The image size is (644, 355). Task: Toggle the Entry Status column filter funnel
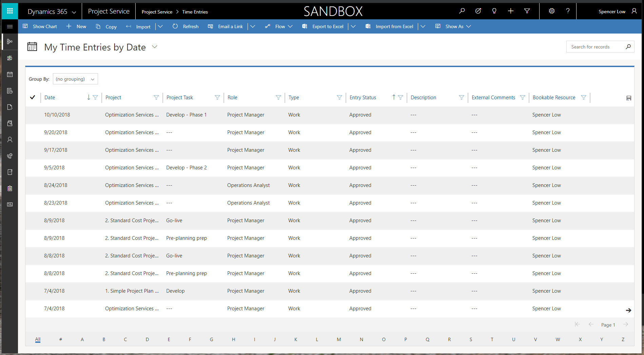pos(401,98)
